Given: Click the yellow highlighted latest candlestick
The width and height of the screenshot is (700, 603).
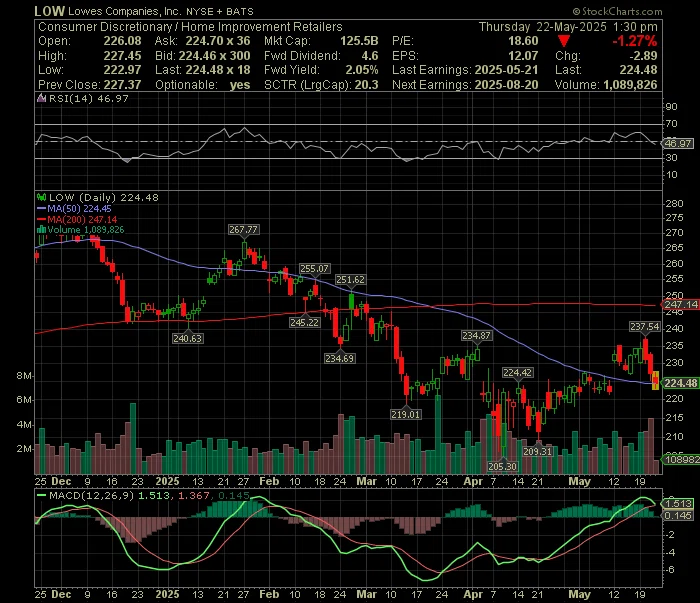Looking at the screenshot, I should [x=655, y=380].
